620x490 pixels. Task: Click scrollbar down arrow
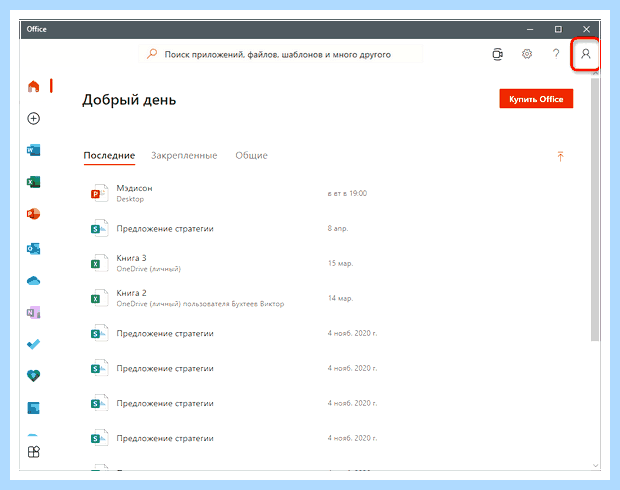(595, 466)
